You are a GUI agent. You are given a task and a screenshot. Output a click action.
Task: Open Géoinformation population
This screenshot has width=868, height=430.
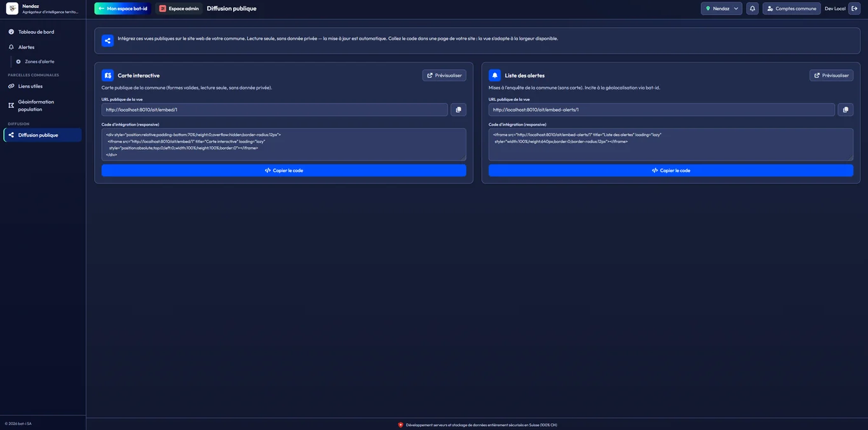pos(43,105)
